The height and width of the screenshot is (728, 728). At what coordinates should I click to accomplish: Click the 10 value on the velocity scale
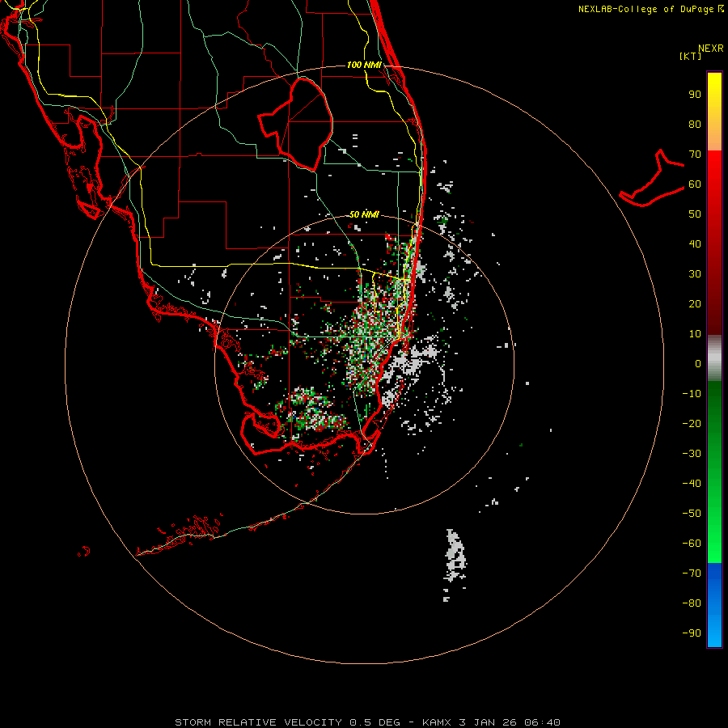click(x=695, y=334)
